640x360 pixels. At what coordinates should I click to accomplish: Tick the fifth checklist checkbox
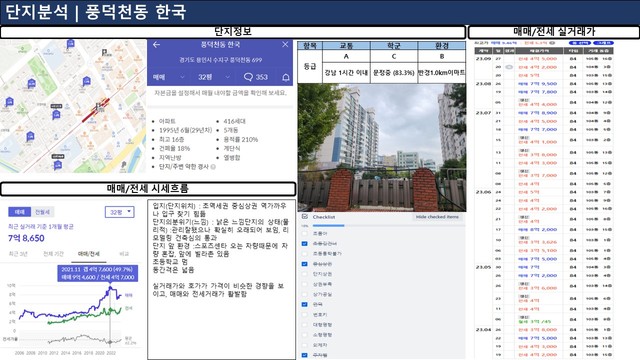pyautogui.click(x=304, y=274)
